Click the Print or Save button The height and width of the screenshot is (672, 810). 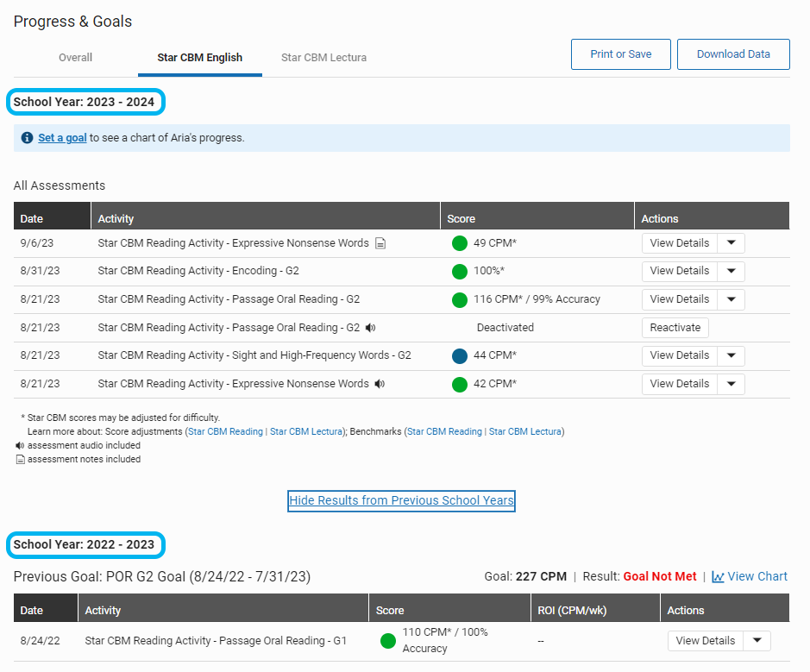point(621,54)
